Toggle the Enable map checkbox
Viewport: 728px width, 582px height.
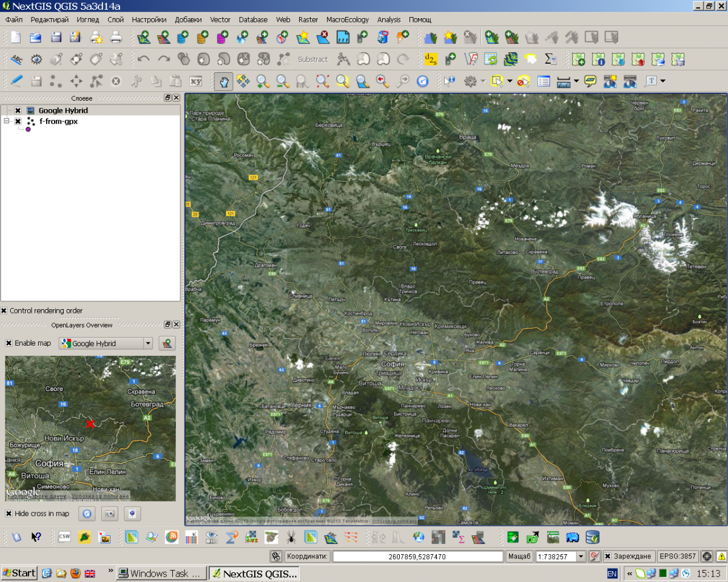(8, 343)
